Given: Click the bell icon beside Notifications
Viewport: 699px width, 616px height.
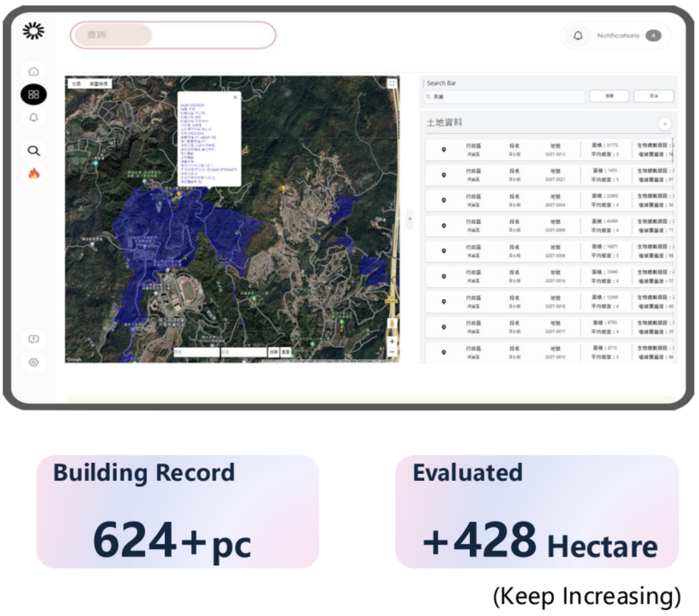Looking at the screenshot, I should (x=578, y=36).
